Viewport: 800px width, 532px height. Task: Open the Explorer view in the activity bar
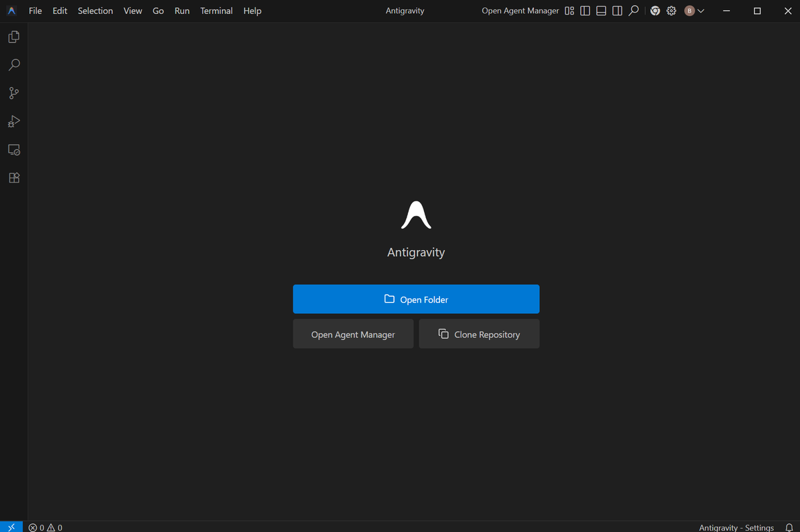point(13,37)
